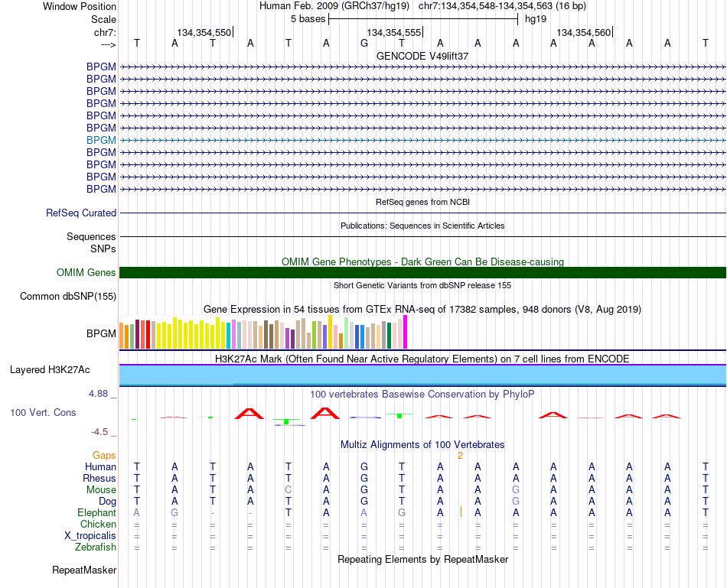Click the 134,354,560 coordinate marker
Image resolution: width=727 pixels, height=588 pixels.
coord(584,32)
